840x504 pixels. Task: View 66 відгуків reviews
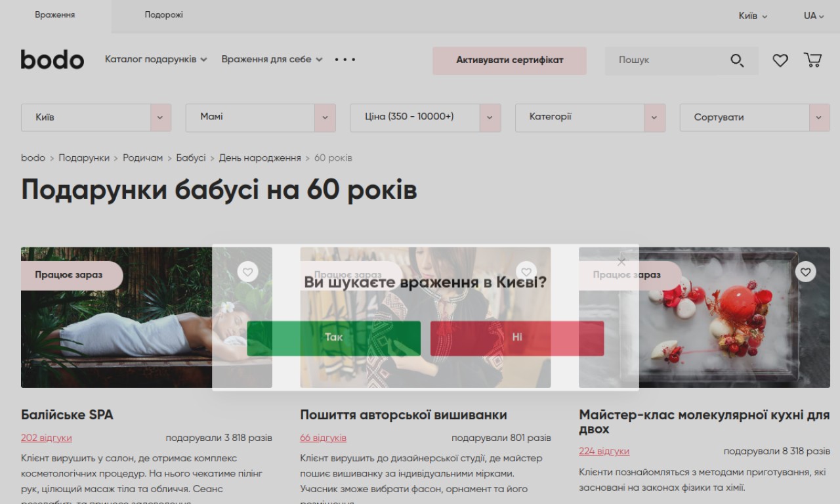point(324,438)
